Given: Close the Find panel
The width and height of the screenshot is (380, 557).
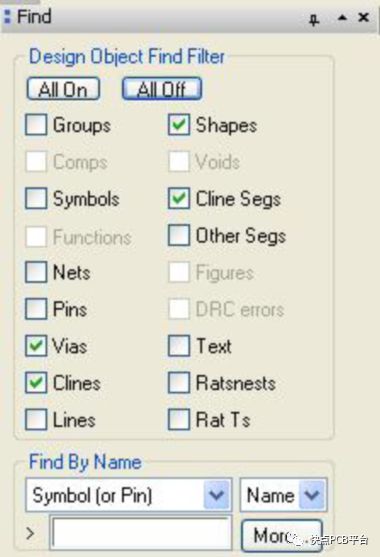Looking at the screenshot, I should tap(364, 17).
